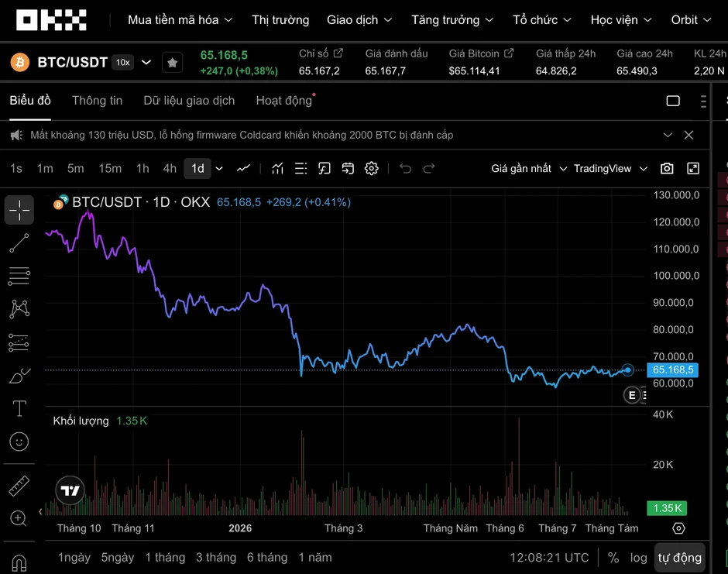The height and width of the screenshot is (574, 728).
Task: Open the indicators menu icon
Action: 277,169
